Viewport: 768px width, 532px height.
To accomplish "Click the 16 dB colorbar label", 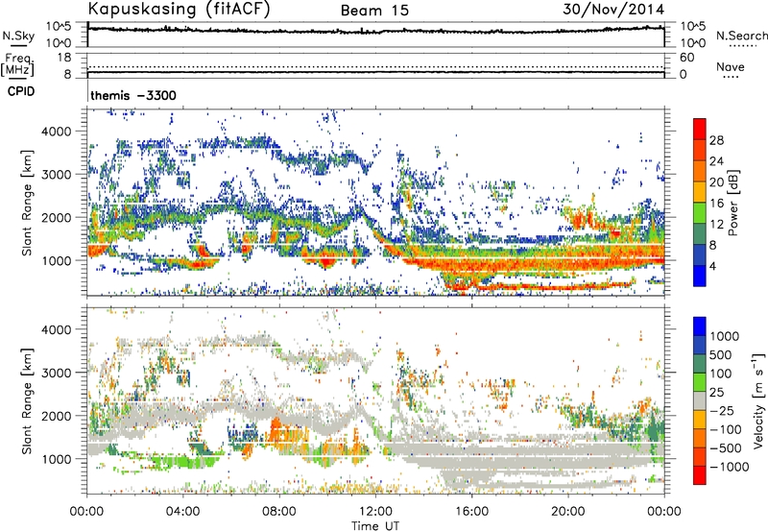I will [716, 204].
